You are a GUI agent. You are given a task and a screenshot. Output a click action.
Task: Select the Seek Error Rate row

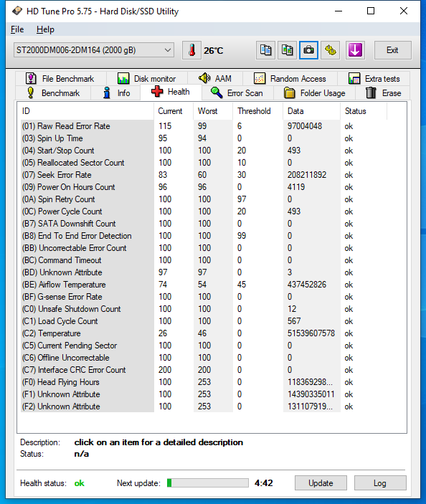(204, 175)
